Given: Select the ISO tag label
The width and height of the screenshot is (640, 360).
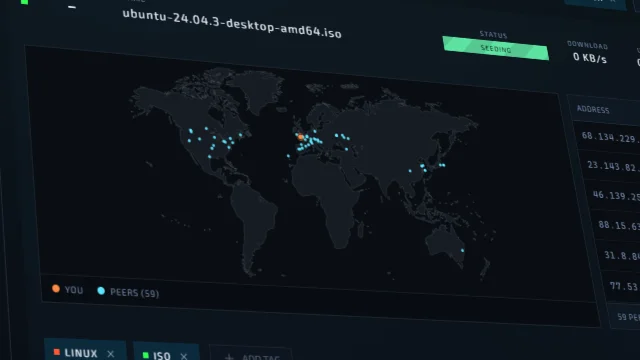Looking at the screenshot, I should [x=162, y=356].
